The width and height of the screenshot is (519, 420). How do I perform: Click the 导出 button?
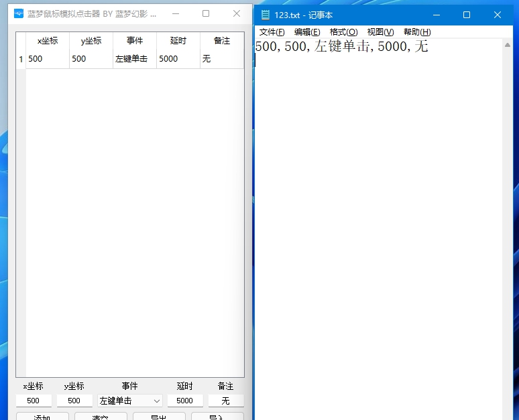(x=159, y=417)
